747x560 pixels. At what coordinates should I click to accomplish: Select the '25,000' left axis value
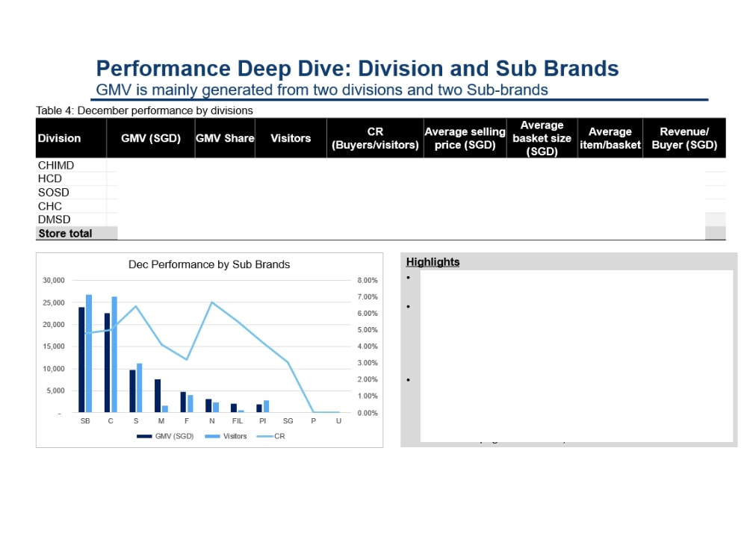pyautogui.click(x=53, y=303)
